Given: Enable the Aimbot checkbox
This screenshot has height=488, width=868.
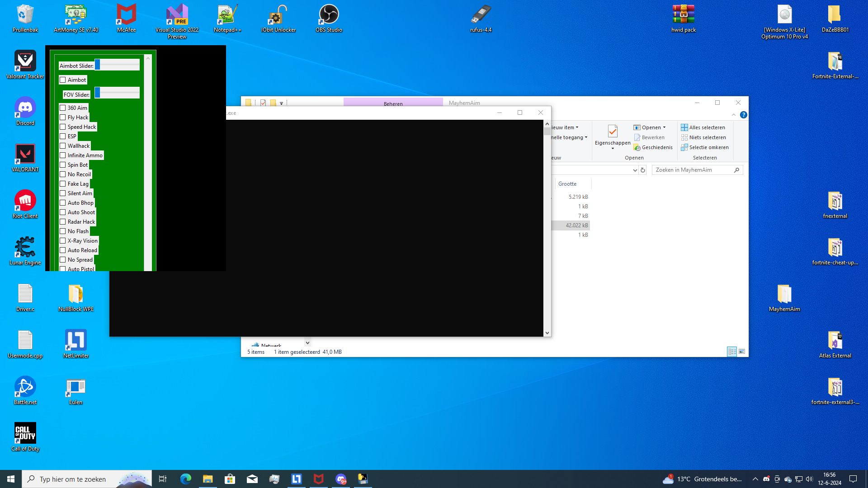Looking at the screenshot, I should 63,80.
